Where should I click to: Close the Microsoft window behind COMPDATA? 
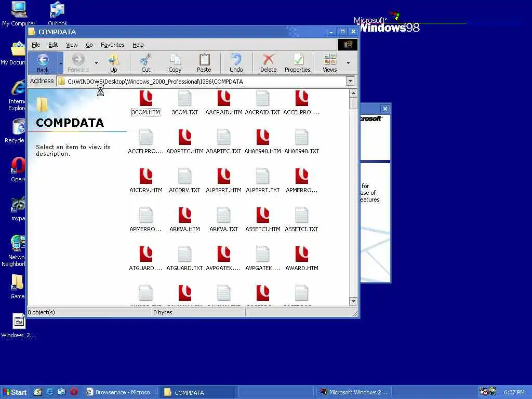(385, 109)
